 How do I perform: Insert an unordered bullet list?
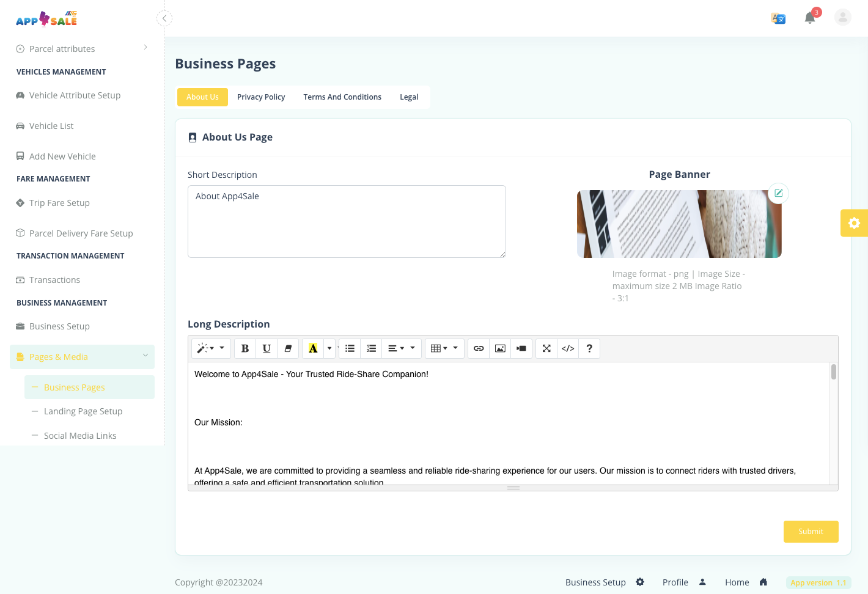click(x=350, y=348)
